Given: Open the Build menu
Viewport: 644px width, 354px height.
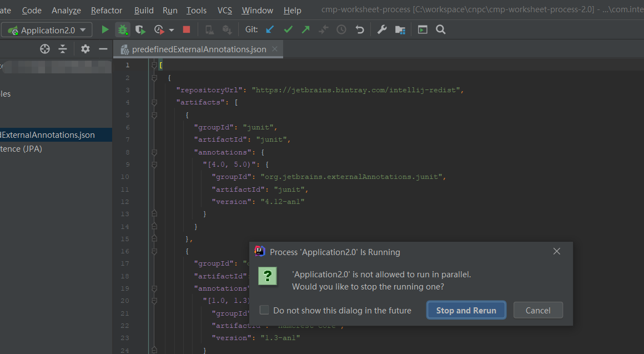Looking at the screenshot, I should (x=144, y=10).
